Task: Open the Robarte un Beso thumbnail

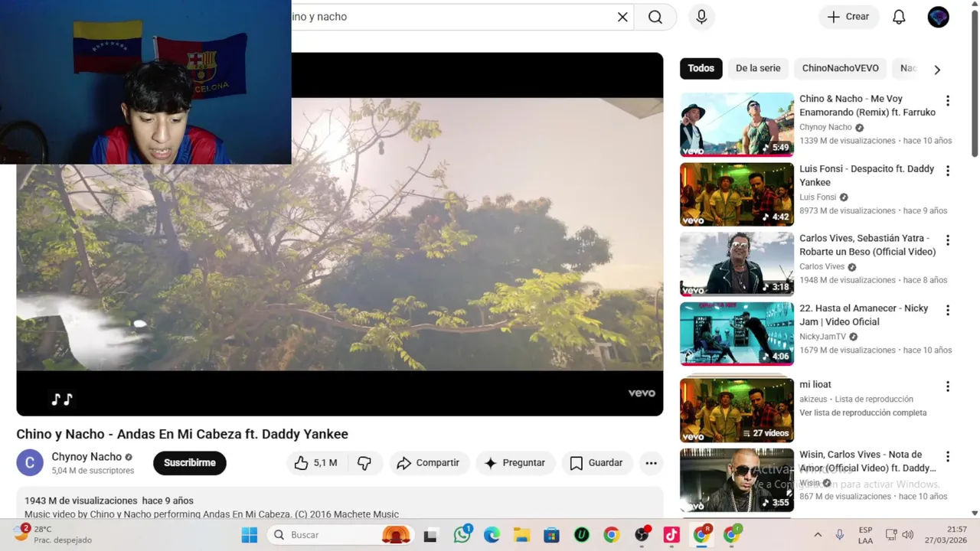Action: click(x=737, y=264)
